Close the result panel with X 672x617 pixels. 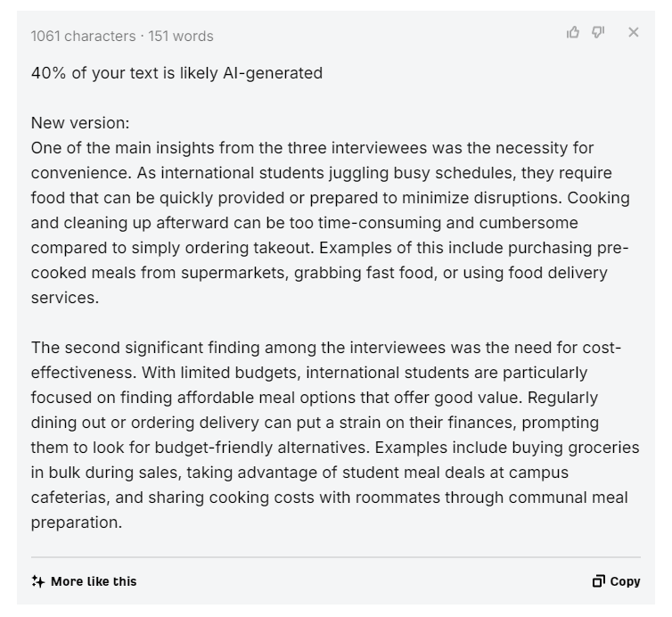point(633,32)
